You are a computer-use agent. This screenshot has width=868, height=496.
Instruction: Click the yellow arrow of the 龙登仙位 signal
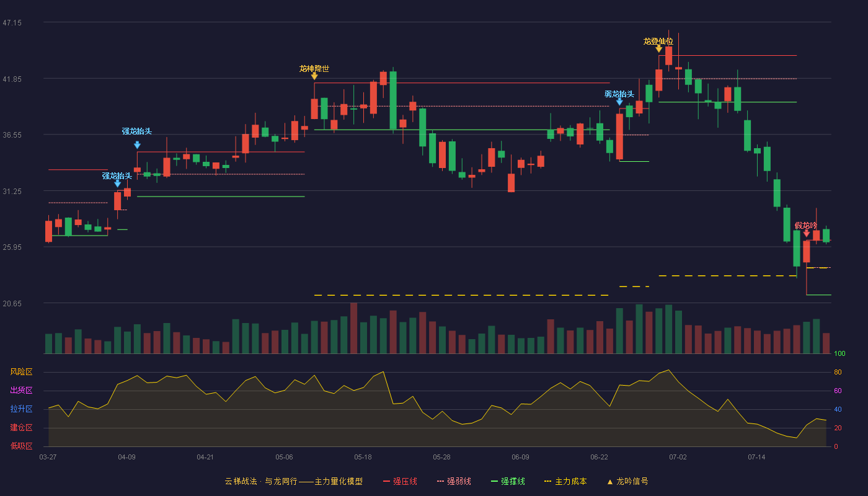[658, 48]
